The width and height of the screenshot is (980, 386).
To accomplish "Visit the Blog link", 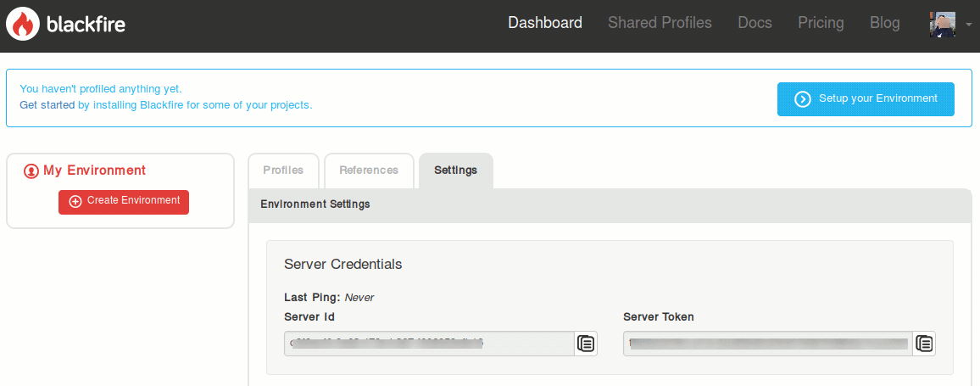I will point(885,23).
